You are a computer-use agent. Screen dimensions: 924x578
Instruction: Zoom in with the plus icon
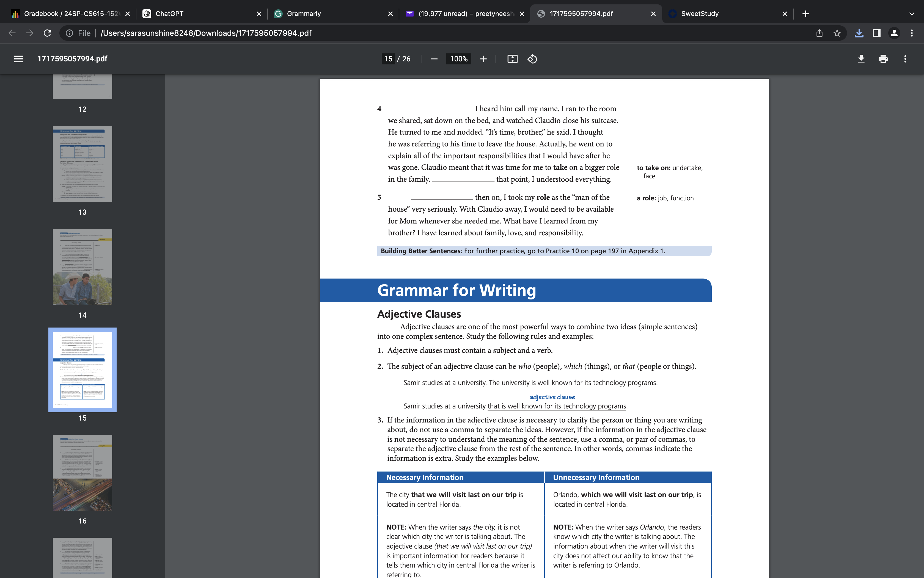(483, 59)
